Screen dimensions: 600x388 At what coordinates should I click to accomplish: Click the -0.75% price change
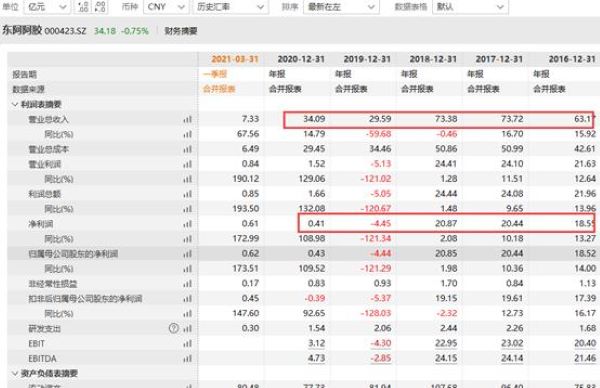[135, 31]
